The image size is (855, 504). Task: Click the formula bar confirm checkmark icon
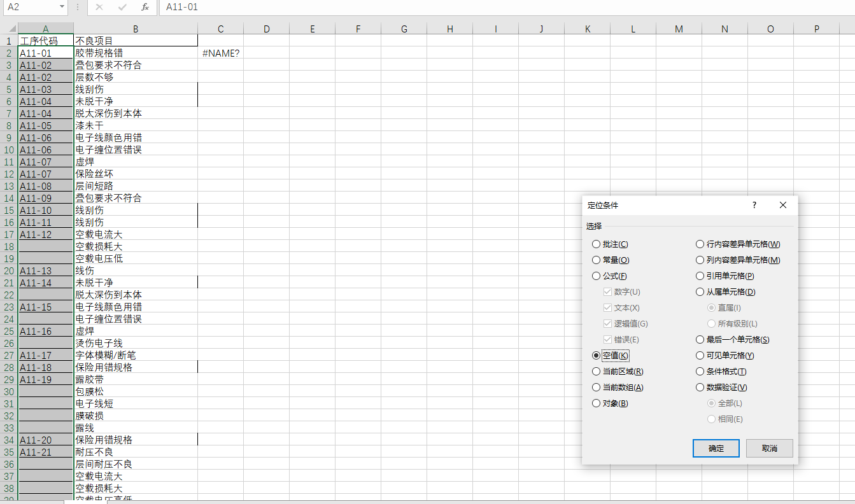(x=122, y=7)
